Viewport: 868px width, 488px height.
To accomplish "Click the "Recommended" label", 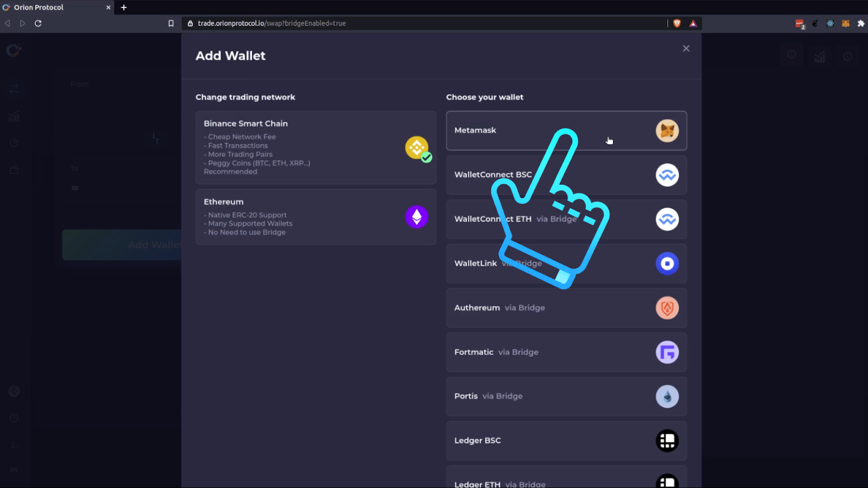I will click(x=231, y=172).
